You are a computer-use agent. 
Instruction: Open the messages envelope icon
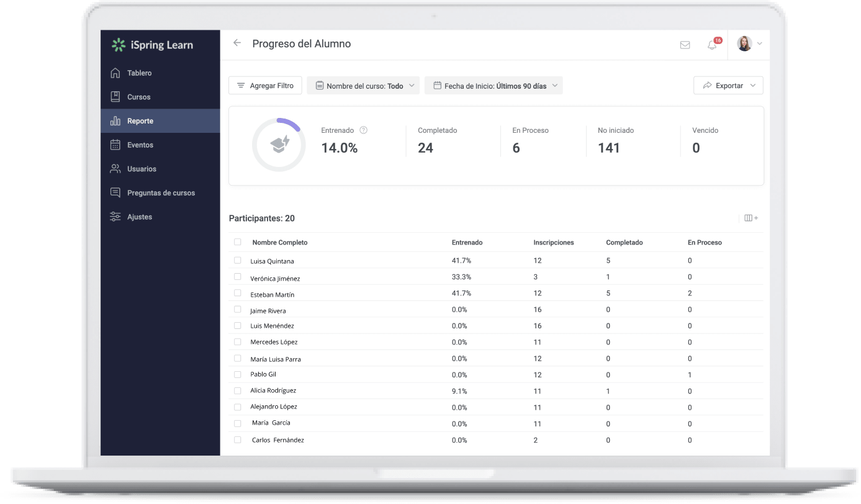tap(685, 44)
